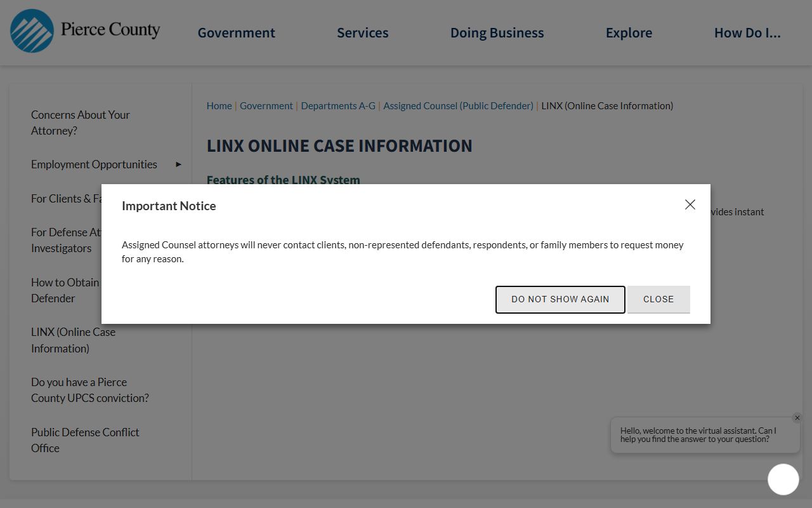The image size is (812, 508).
Task: Close the Important Notice dialog with X
Action: click(x=690, y=204)
